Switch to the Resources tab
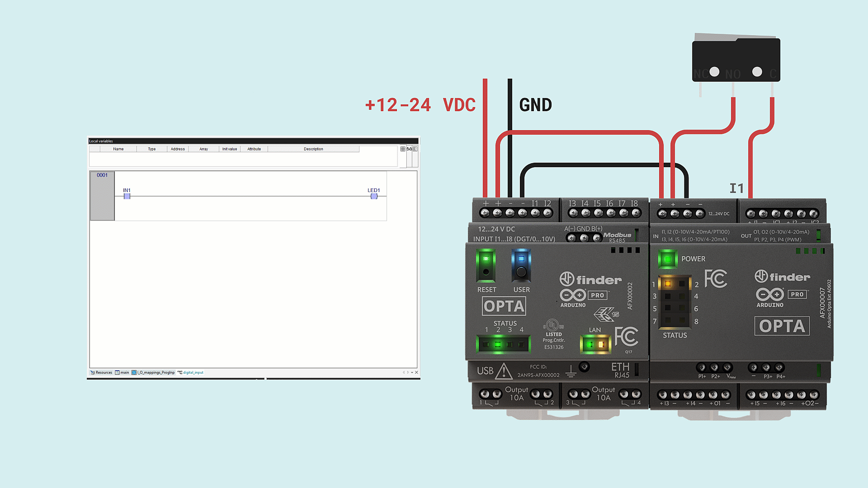868x488 pixels. coord(102,373)
